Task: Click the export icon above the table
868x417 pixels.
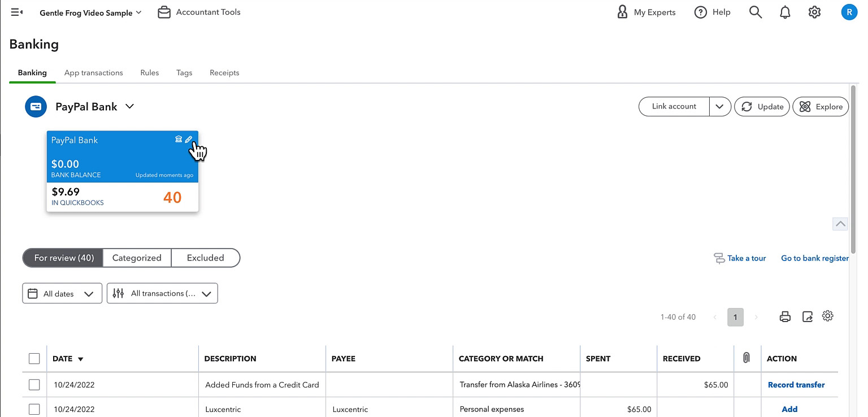Action: pyautogui.click(x=808, y=316)
